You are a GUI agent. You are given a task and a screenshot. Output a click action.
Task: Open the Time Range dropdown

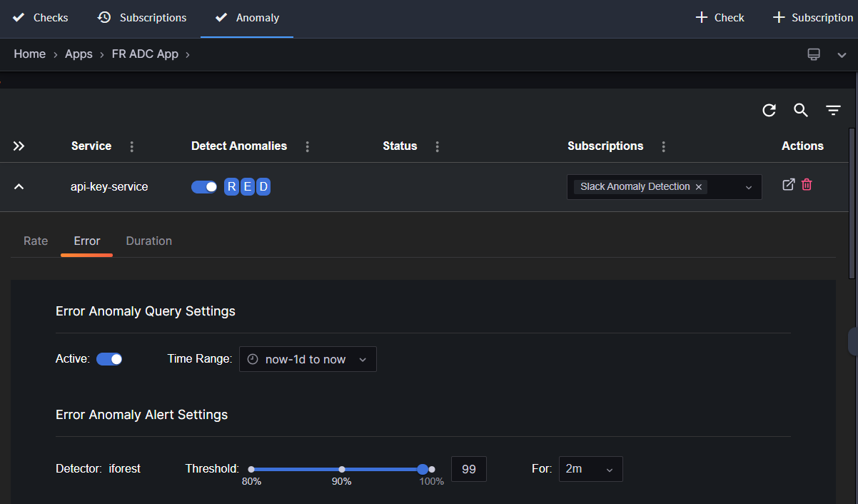point(308,359)
